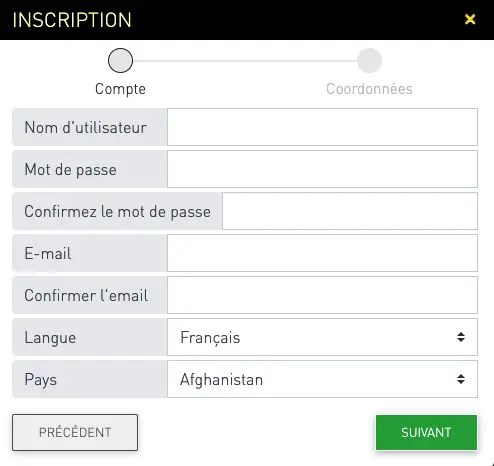Focus the E-mail input field

(x=322, y=253)
